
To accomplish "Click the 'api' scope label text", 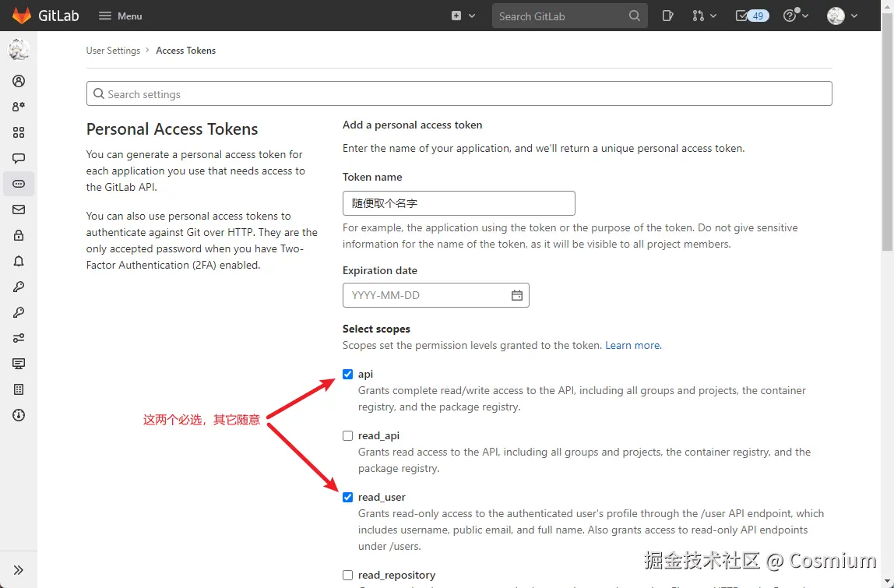I will pos(365,374).
